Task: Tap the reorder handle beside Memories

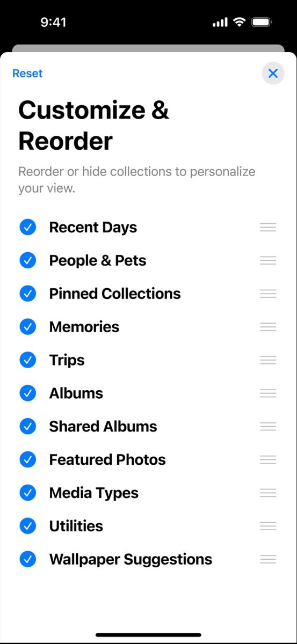Action: pos(268,327)
